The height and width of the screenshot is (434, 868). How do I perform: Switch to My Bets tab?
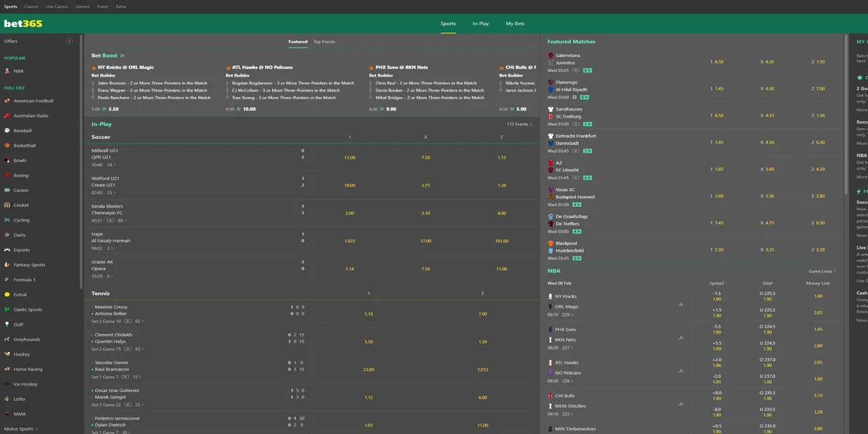pos(515,24)
